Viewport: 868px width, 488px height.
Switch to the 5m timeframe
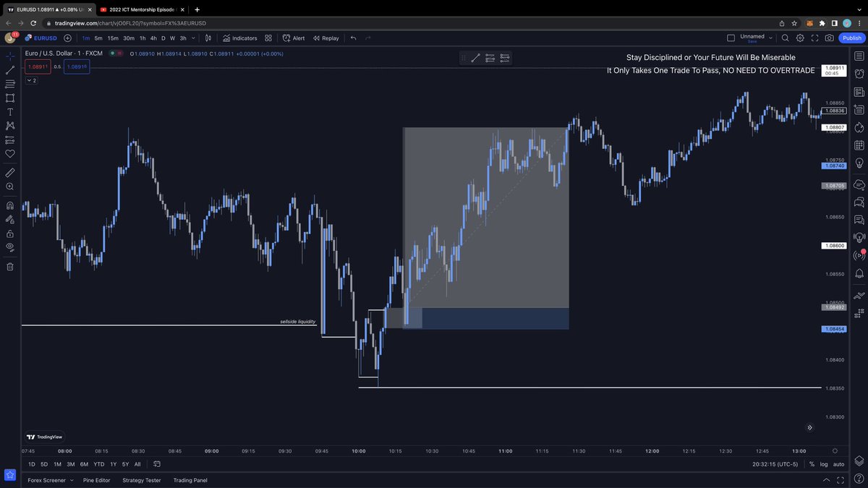point(98,38)
